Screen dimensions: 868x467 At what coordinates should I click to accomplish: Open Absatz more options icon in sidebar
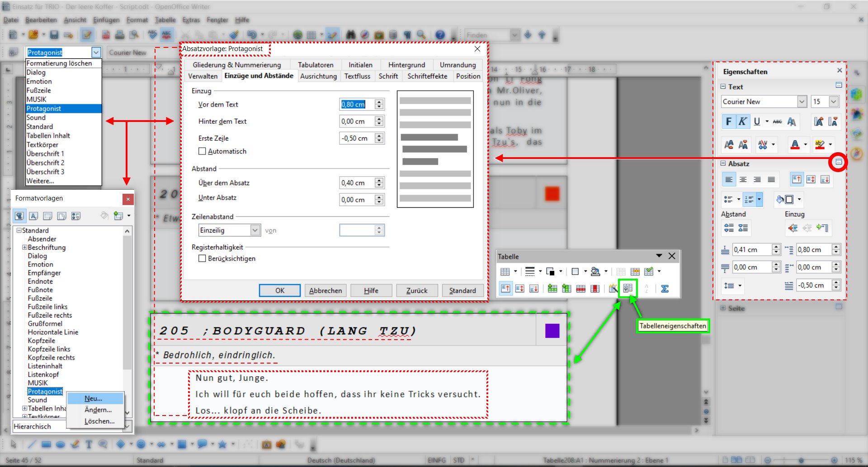pos(839,162)
